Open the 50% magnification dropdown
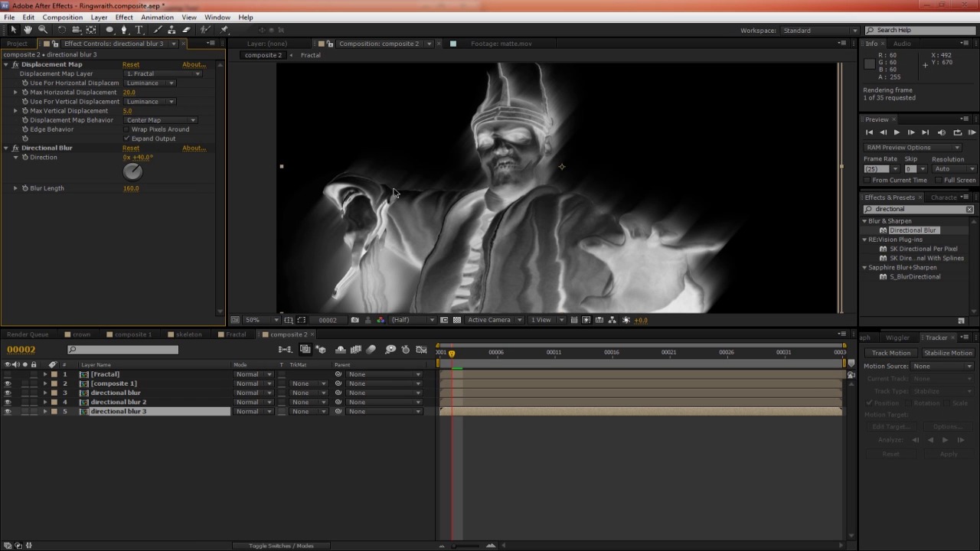The height and width of the screenshot is (551, 980). [262, 320]
